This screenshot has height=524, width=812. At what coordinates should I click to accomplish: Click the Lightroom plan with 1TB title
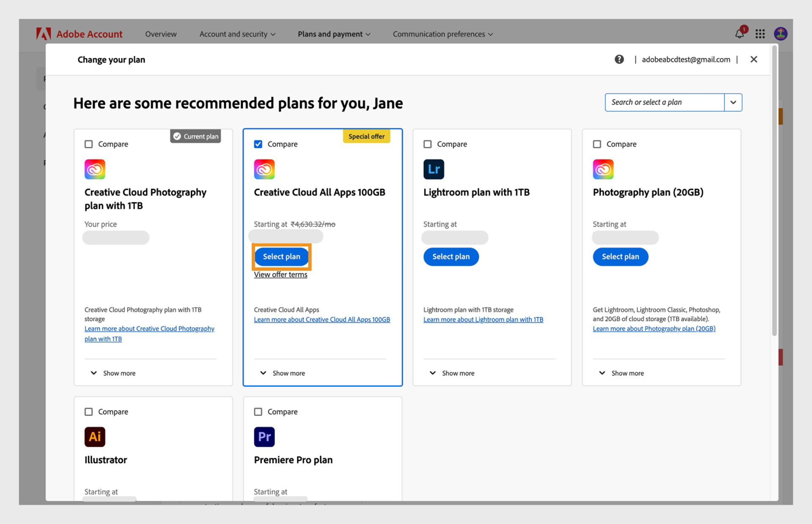(477, 192)
